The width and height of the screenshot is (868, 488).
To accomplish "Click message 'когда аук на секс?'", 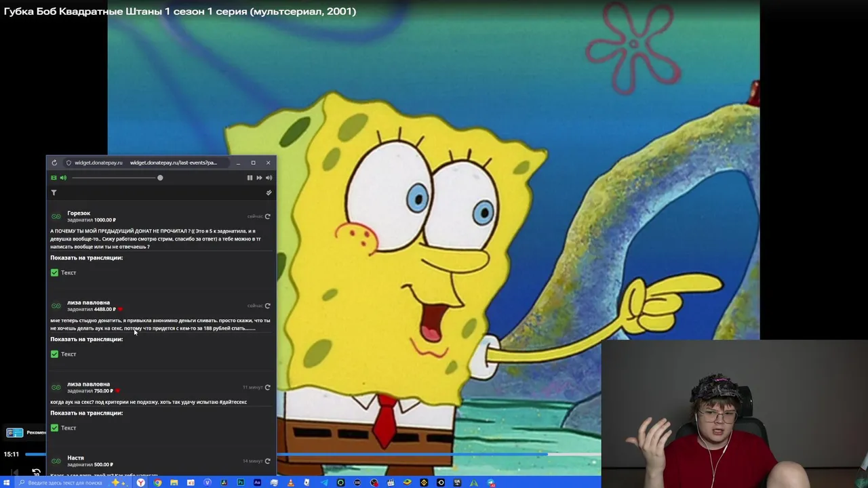I will coord(149,402).
